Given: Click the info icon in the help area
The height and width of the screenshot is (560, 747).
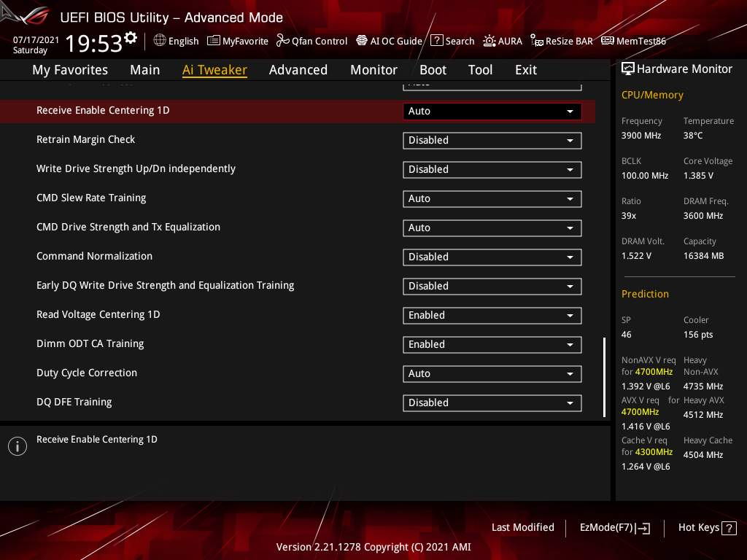Looking at the screenshot, I should (x=18, y=446).
